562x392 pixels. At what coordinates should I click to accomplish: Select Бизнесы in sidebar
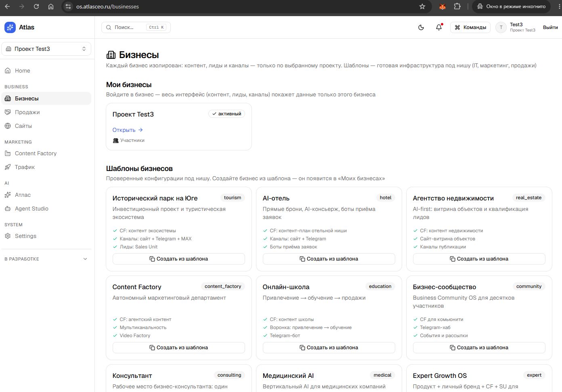46,98
